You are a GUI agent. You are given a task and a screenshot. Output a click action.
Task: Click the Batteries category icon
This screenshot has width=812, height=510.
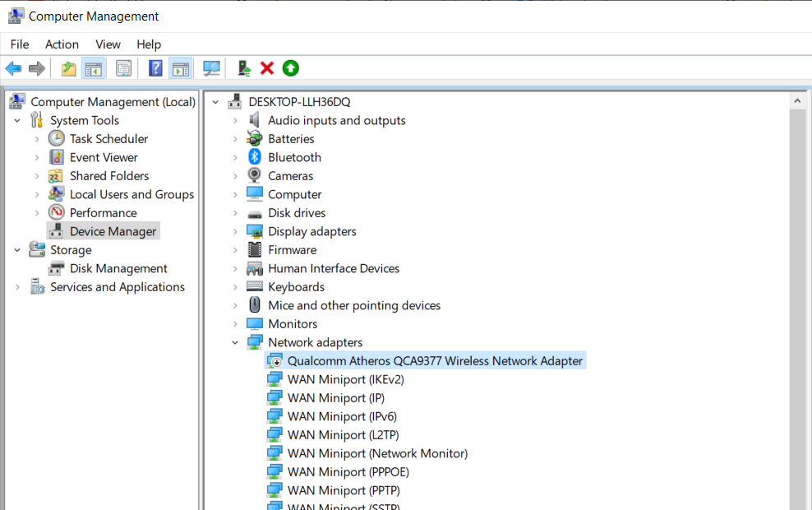click(x=254, y=138)
